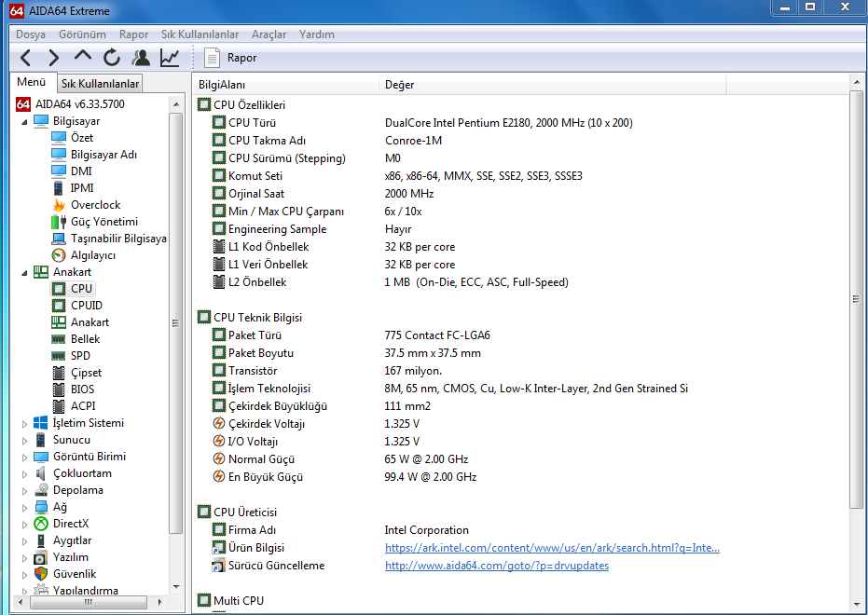Expand the İşletim Sistemi node

(24, 424)
